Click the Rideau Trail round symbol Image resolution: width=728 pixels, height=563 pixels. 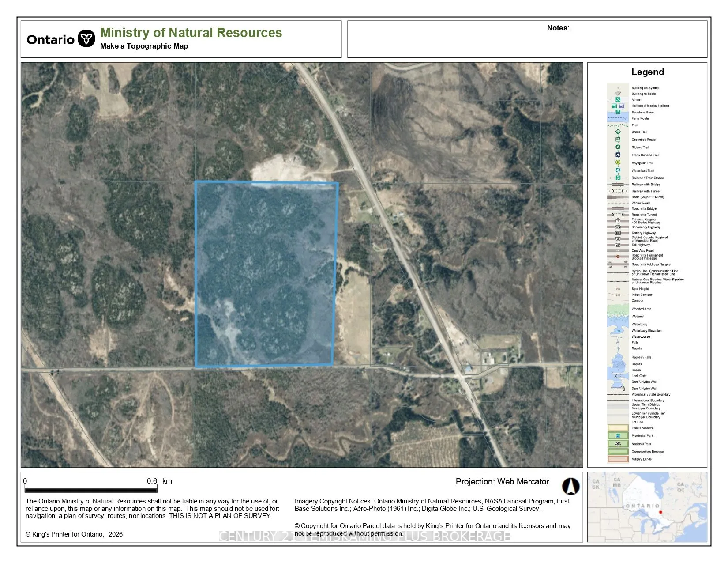click(x=618, y=147)
